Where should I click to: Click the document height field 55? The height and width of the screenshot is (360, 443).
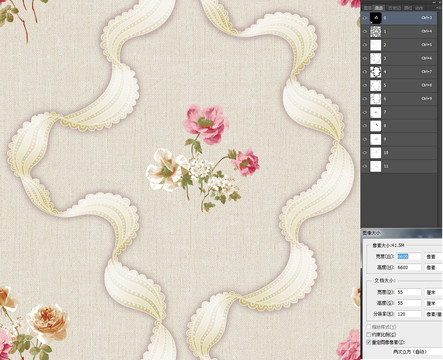tap(409, 303)
